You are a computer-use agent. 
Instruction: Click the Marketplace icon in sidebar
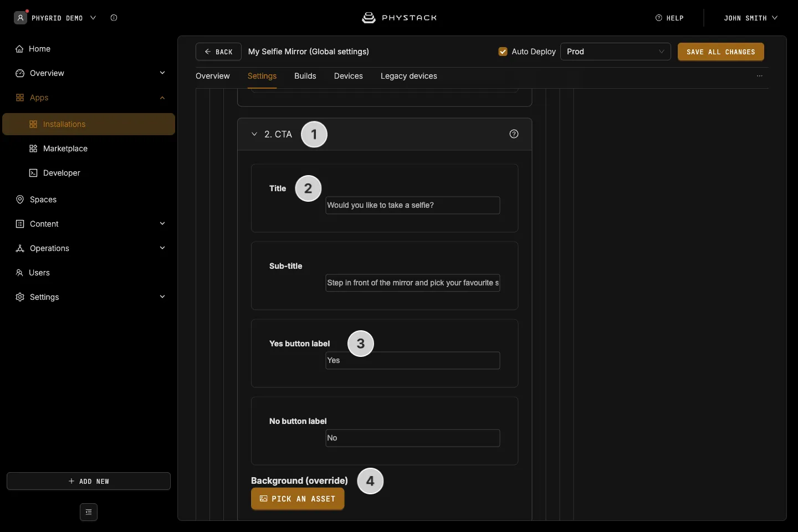click(x=33, y=149)
